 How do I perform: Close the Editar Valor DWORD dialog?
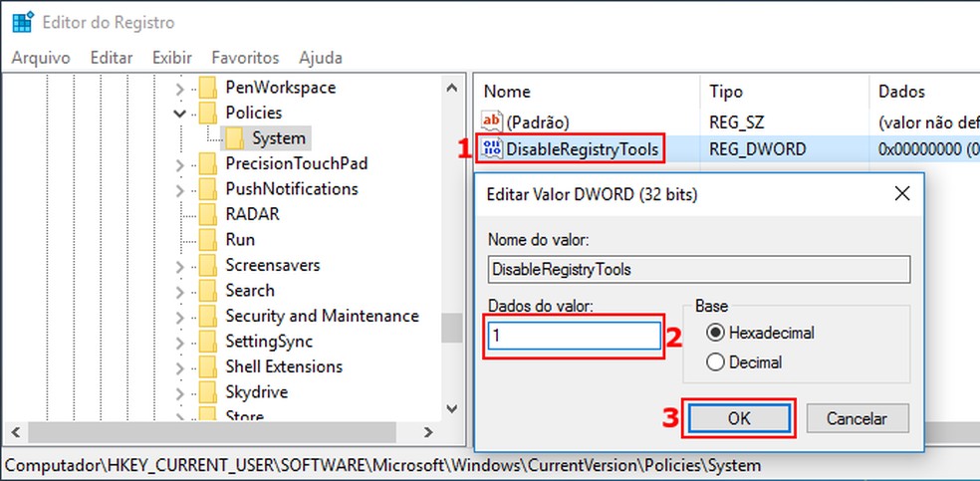(902, 194)
